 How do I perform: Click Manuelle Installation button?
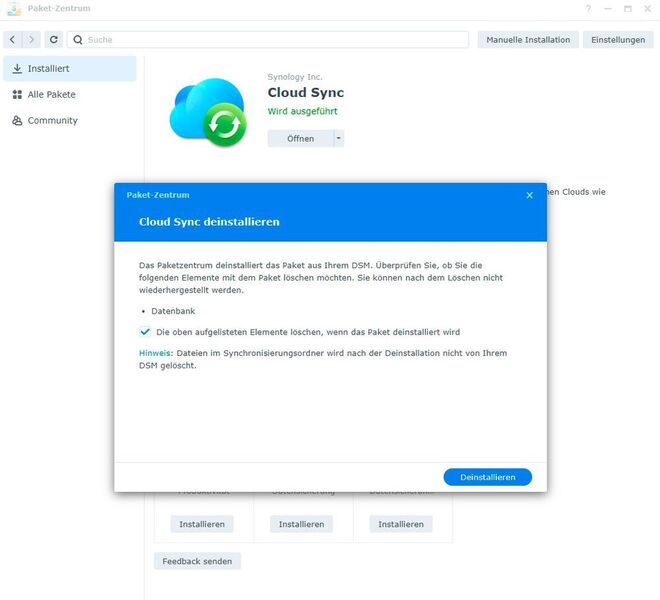[528, 40]
